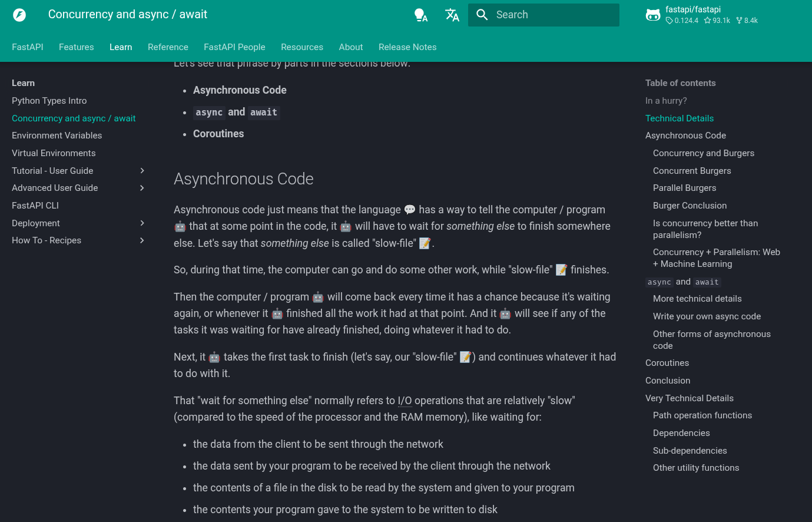The image size is (812, 522).
Task: Jump to Concurrent Burgers section
Action: pyautogui.click(x=691, y=171)
